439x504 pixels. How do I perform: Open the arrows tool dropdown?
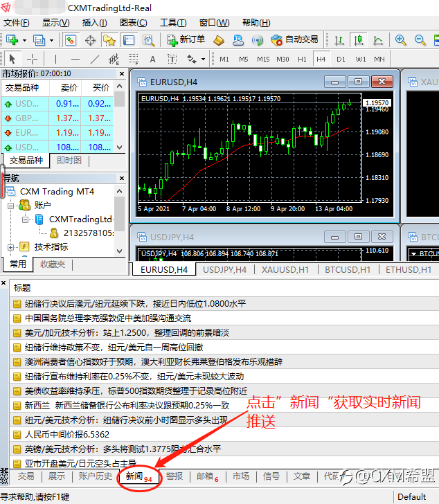[203, 59]
